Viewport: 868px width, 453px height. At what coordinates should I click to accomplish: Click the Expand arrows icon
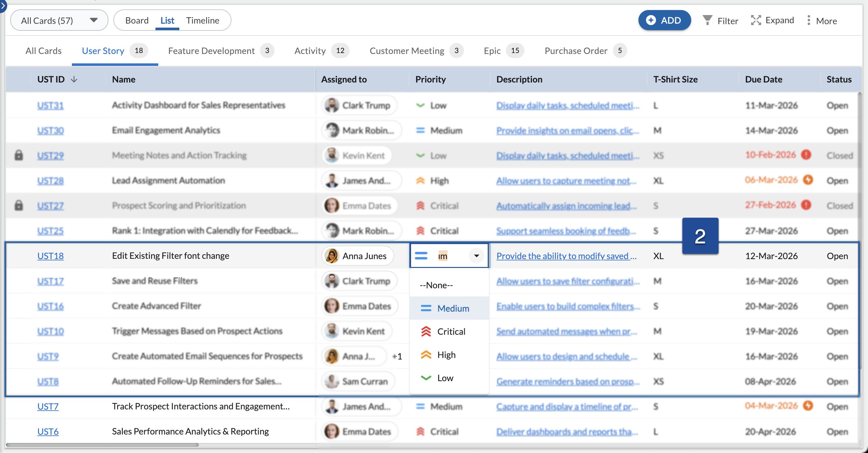tap(756, 20)
